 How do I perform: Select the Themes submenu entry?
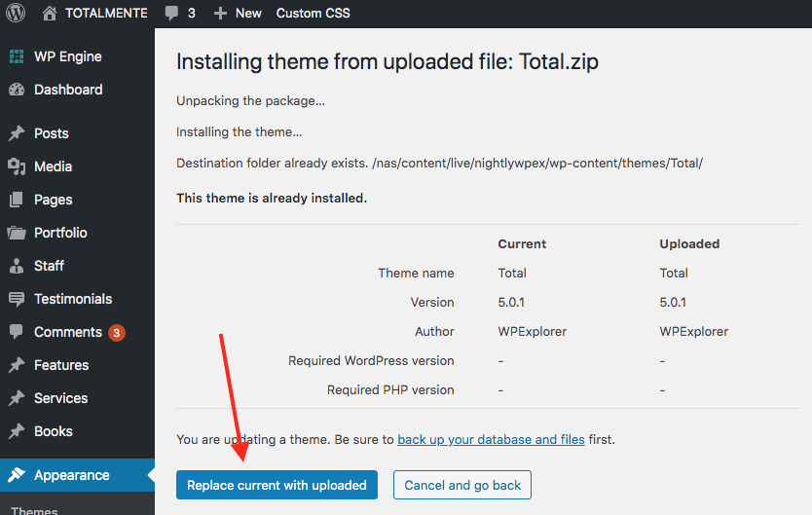[x=34, y=509]
